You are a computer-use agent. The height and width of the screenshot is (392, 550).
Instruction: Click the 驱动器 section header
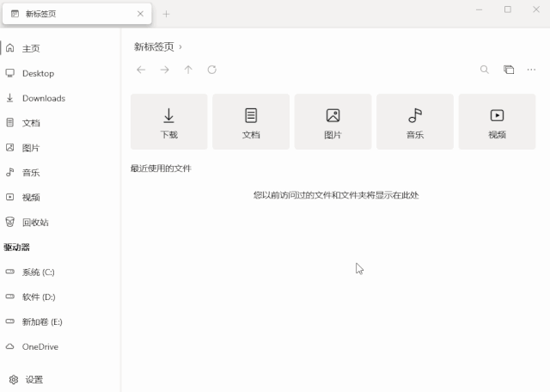pos(17,247)
